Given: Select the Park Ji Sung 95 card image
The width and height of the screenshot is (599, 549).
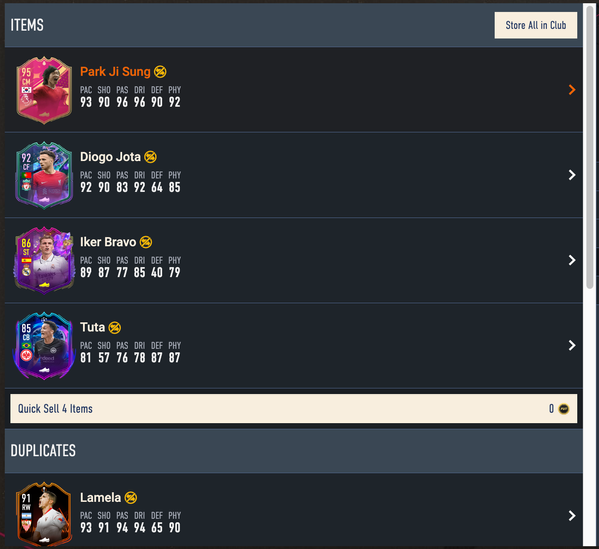Looking at the screenshot, I should pyautogui.click(x=44, y=91).
